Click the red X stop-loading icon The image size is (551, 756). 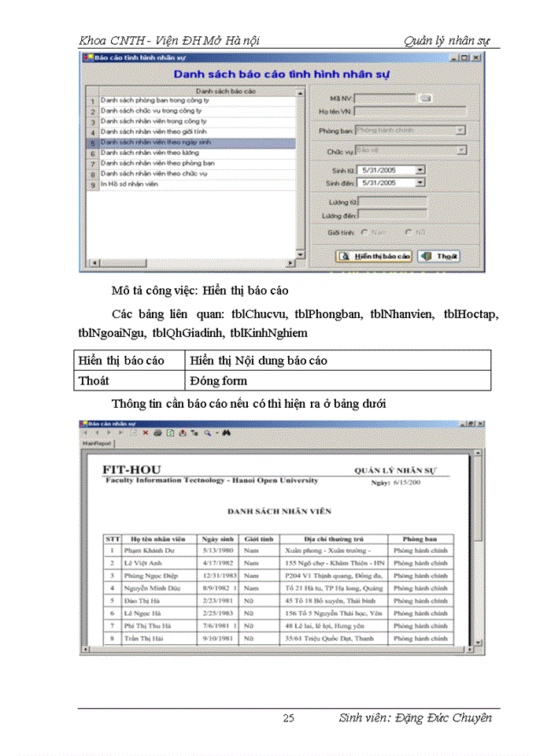pos(146,433)
